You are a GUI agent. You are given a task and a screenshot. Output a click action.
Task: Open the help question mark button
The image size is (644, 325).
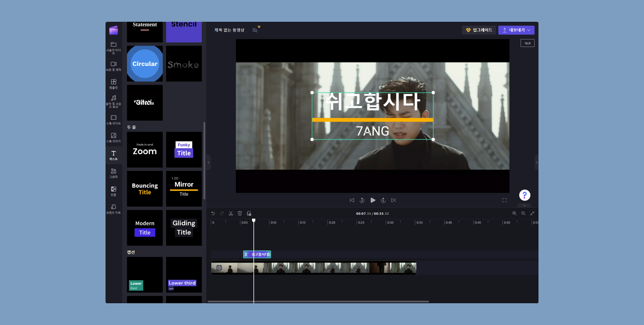pyautogui.click(x=525, y=195)
